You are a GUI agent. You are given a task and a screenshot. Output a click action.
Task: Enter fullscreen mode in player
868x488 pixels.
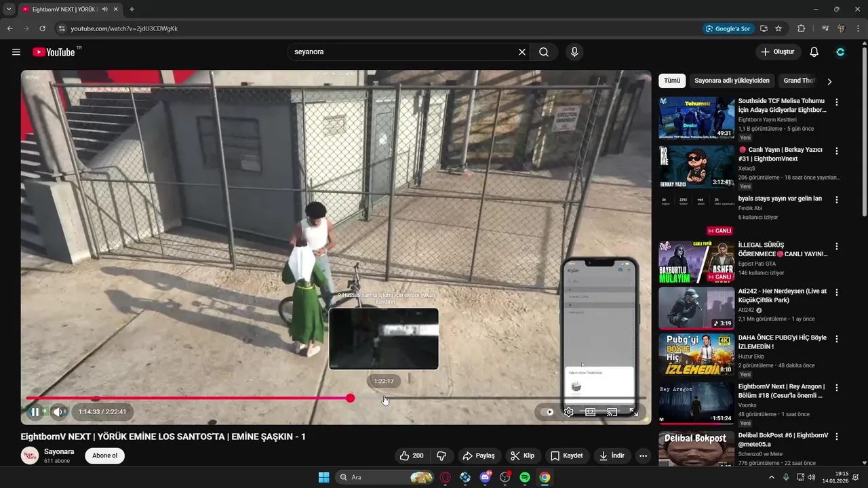[x=634, y=411]
